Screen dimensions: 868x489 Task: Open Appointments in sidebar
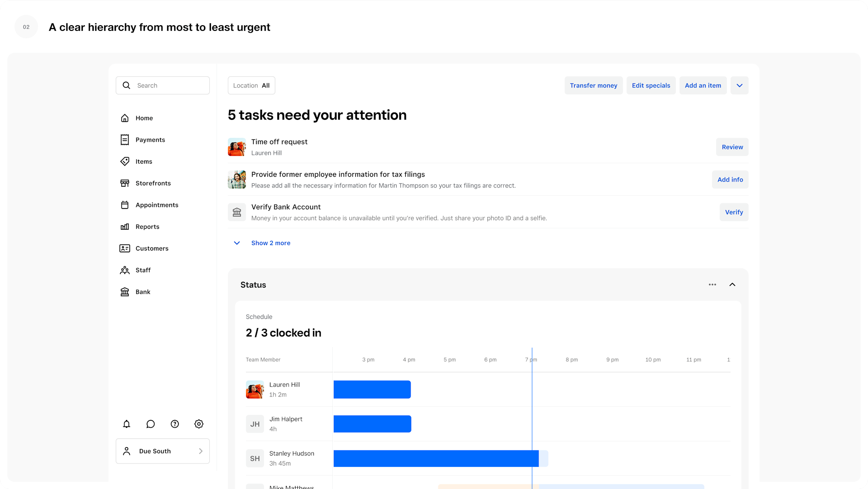click(157, 205)
